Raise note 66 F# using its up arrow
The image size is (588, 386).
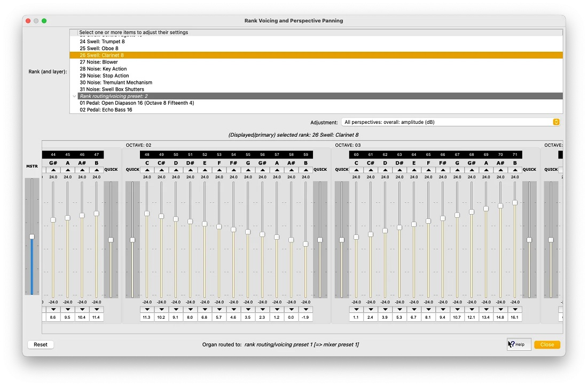(443, 170)
